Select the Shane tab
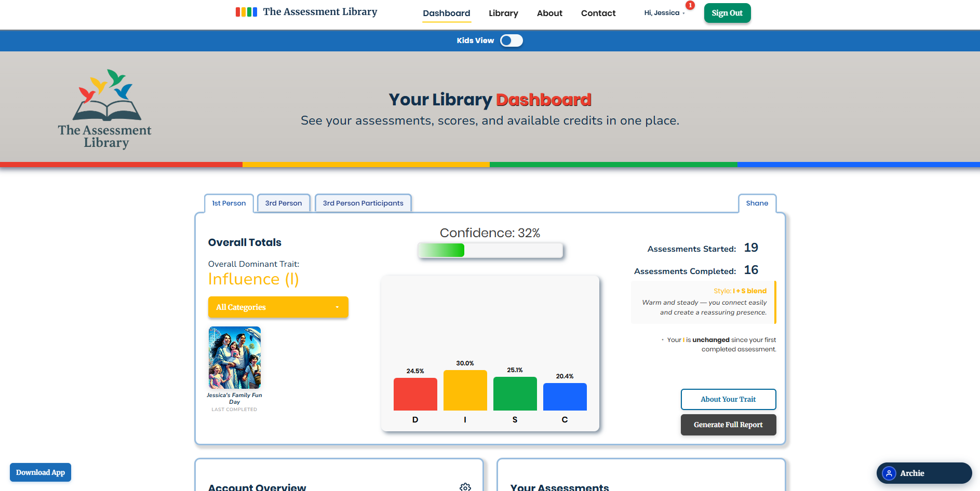The width and height of the screenshot is (980, 491). coord(757,203)
